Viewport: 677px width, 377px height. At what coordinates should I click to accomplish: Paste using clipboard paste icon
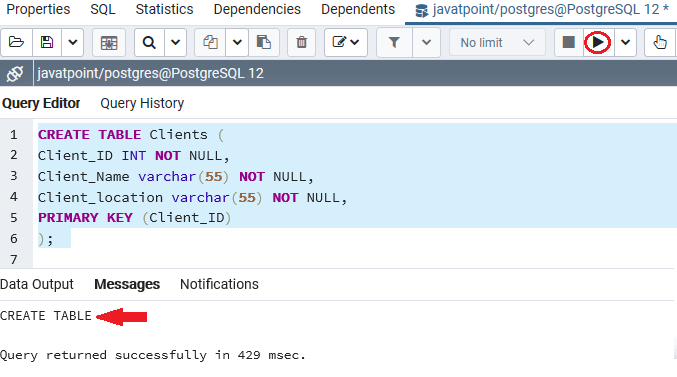[264, 42]
